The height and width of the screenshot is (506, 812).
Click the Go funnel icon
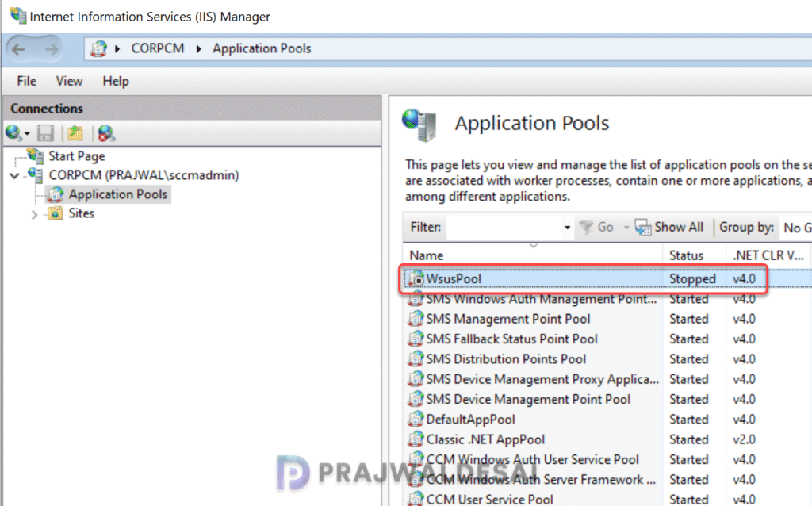click(586, 228)
